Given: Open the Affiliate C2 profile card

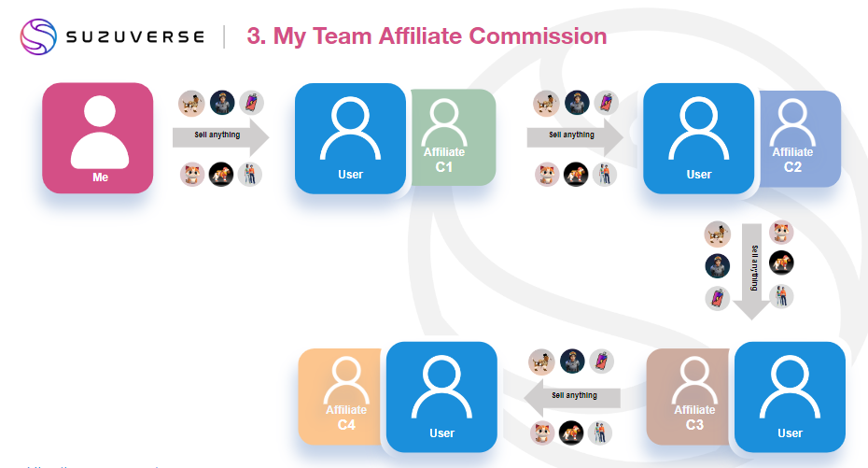Looking at the screenshot, I should (800, 138).
